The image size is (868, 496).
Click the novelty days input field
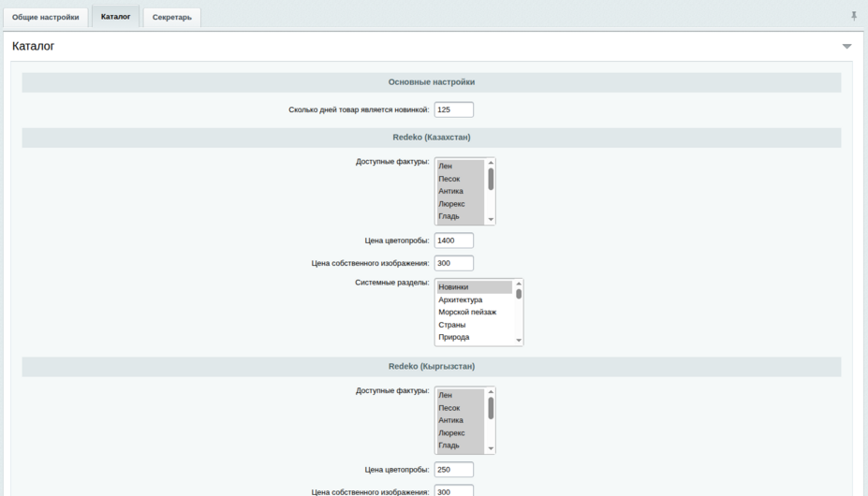tap(454, 109)
